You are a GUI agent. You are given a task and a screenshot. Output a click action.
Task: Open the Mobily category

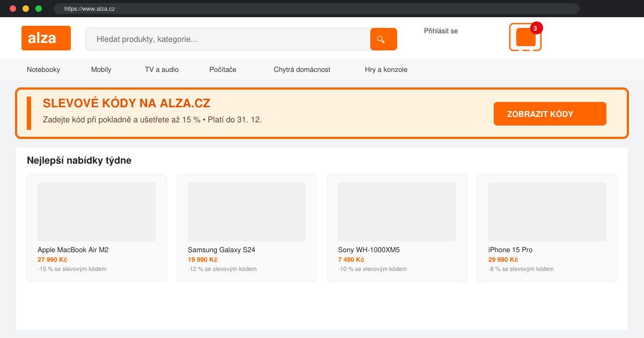[101, 70]
